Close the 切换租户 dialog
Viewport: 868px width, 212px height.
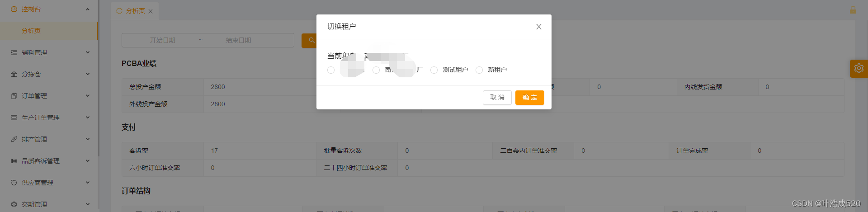click(x=538, y=27)
